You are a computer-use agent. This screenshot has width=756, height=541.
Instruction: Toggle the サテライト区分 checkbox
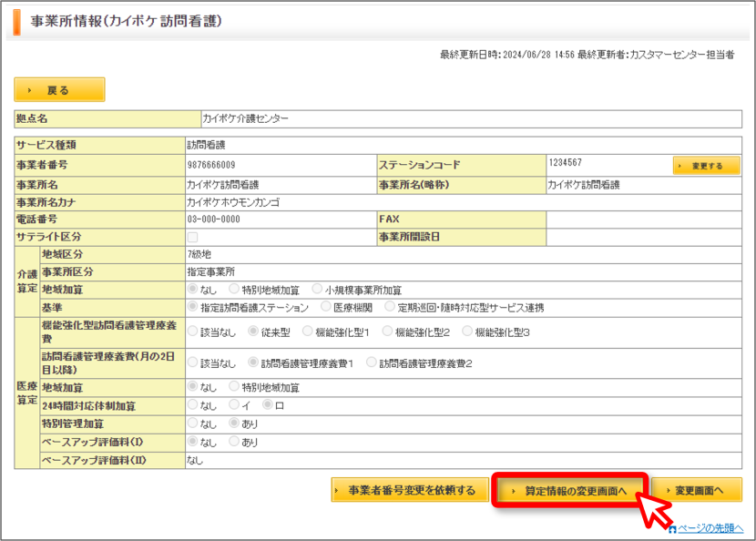(192, 237)
